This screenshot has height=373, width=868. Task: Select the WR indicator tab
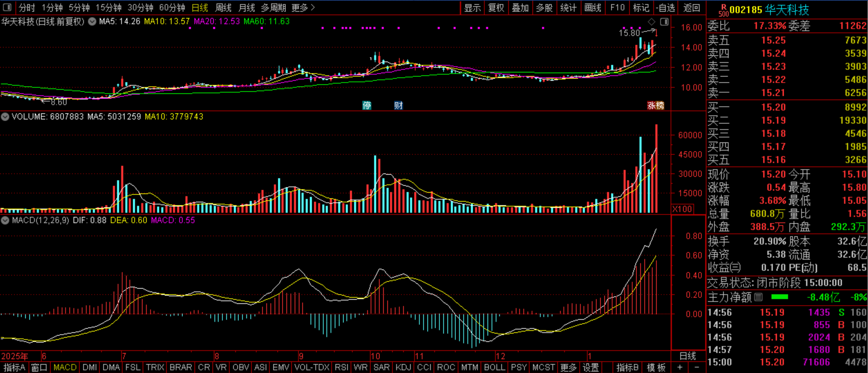tap(361, 367)
